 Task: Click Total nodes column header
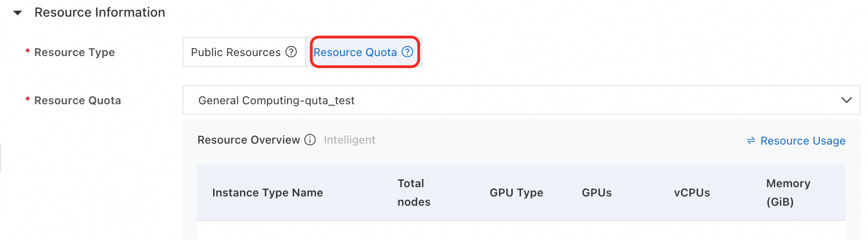(x=414, y=193)
